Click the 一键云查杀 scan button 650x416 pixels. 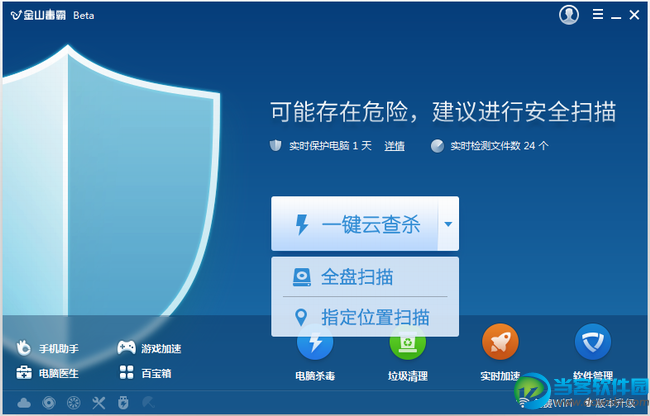354,224
